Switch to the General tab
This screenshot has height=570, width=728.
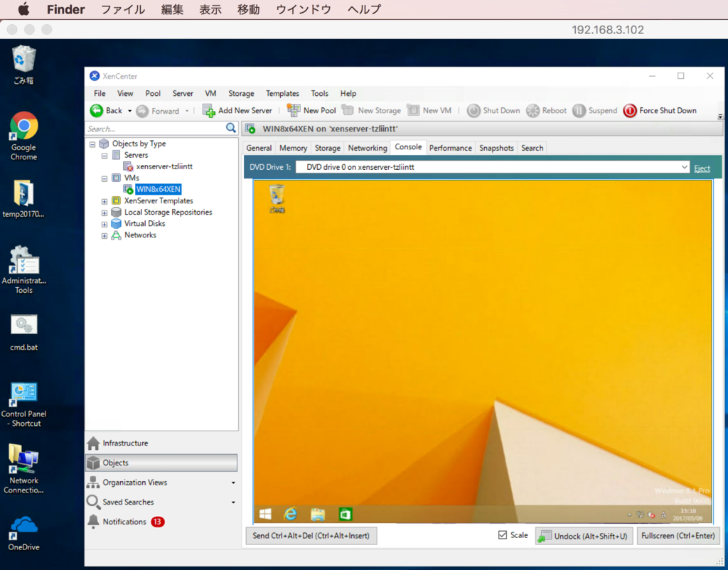pyautogui.click(x=259, y=148)
